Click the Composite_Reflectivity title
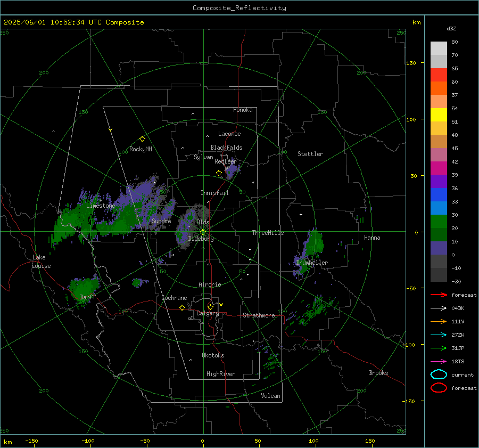The width and height of the screenshot is (479, 448). 240,8
